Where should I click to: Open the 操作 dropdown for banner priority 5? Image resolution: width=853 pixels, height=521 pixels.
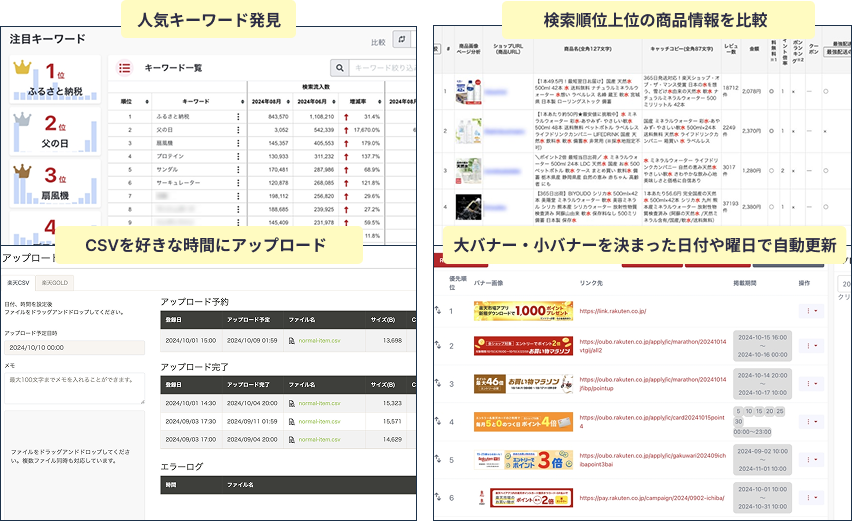(x=811, y=460)
